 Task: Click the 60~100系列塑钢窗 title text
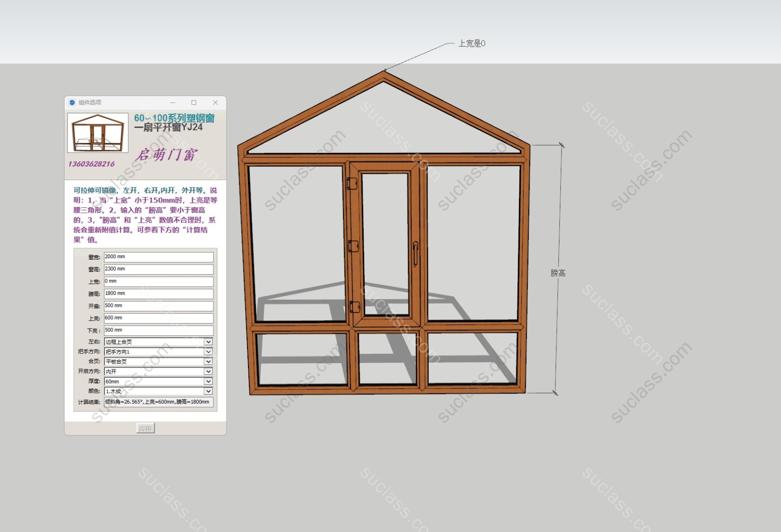174,118
